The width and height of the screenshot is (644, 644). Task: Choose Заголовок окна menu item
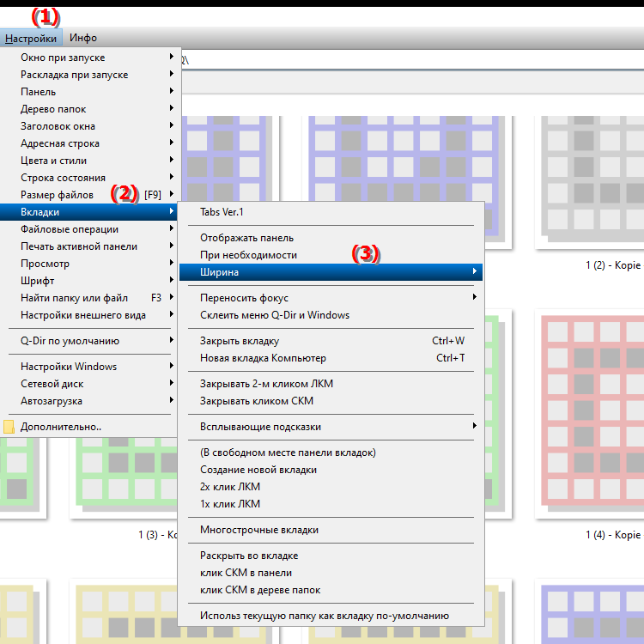click(x=89, y=126)
